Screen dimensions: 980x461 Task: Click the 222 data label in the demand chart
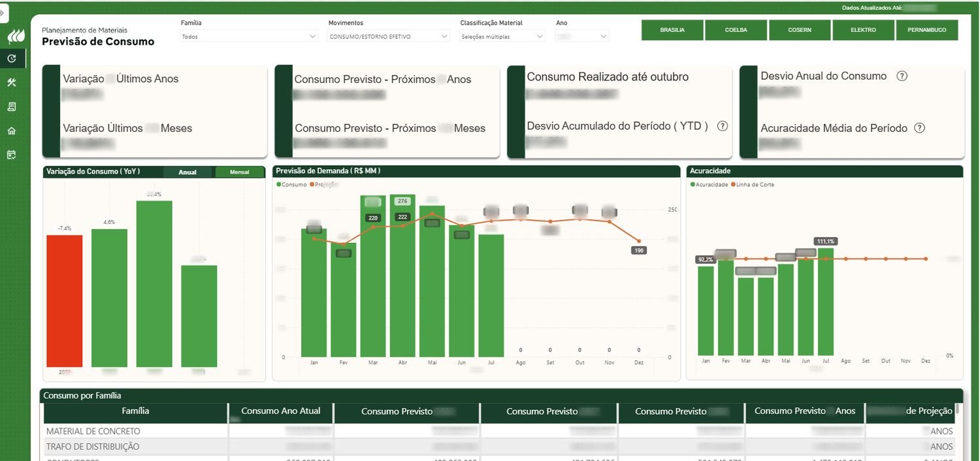click(402, 217)
